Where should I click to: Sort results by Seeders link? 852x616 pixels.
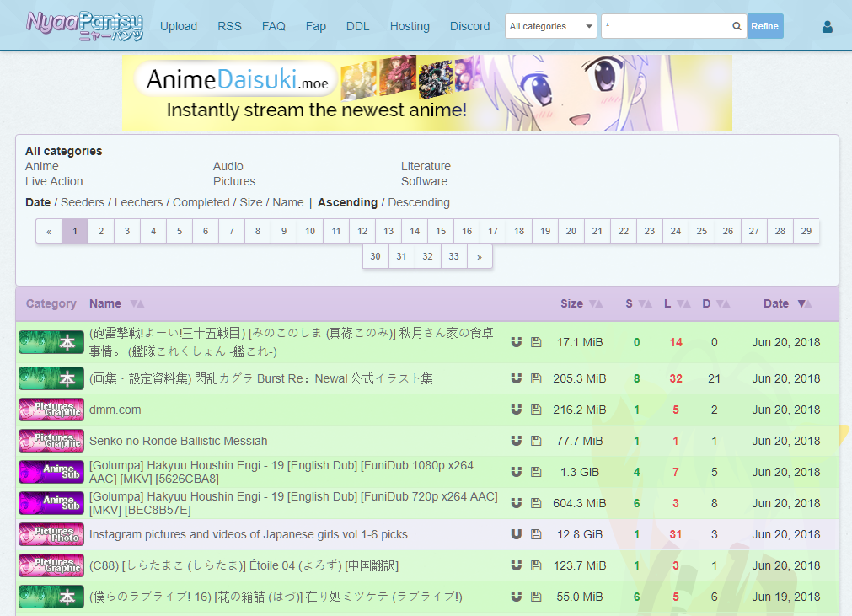pyautogui.click(x=83, y=202)
